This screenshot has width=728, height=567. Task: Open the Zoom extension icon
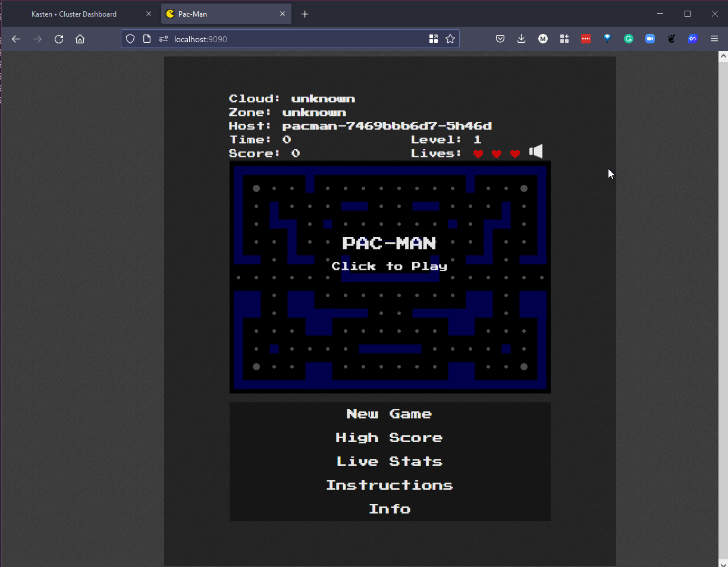pyautogui.click(x=650, y=39)
